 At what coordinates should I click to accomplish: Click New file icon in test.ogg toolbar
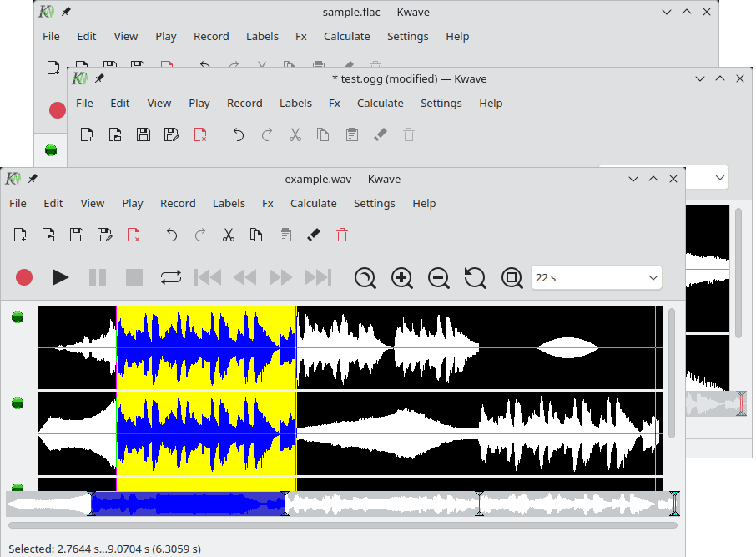coord(87,134)
